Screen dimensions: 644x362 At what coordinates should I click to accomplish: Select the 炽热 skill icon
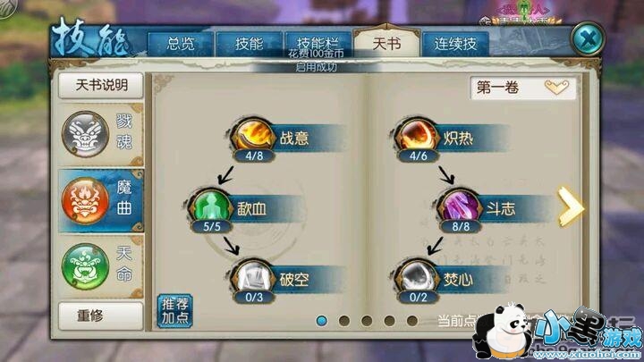(x=418, y=135)
